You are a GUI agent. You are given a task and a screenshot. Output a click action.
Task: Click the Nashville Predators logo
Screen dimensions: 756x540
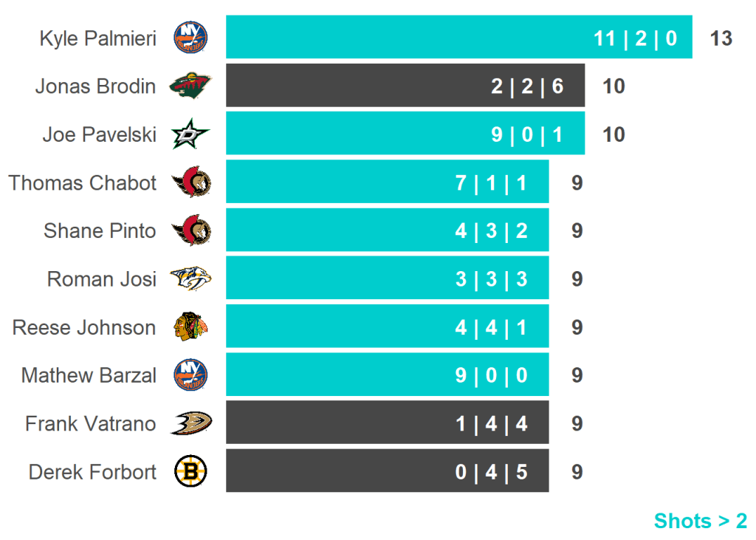[x=190, y=278]
